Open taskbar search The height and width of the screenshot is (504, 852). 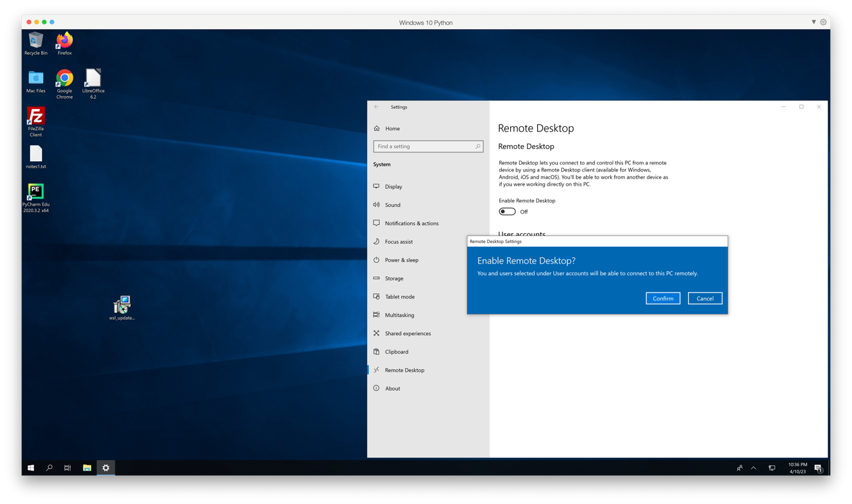pyautogui.click(x=49, y=468)
